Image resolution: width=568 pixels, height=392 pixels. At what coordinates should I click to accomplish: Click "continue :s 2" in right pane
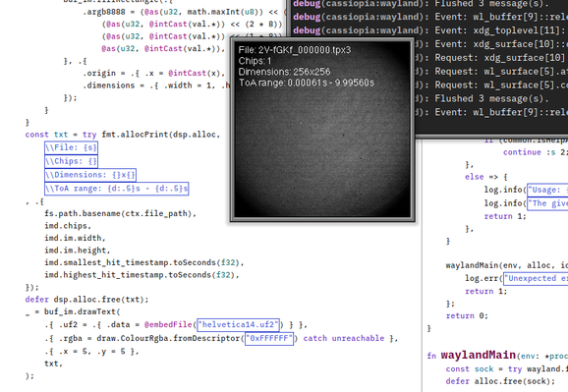[535, 152]
